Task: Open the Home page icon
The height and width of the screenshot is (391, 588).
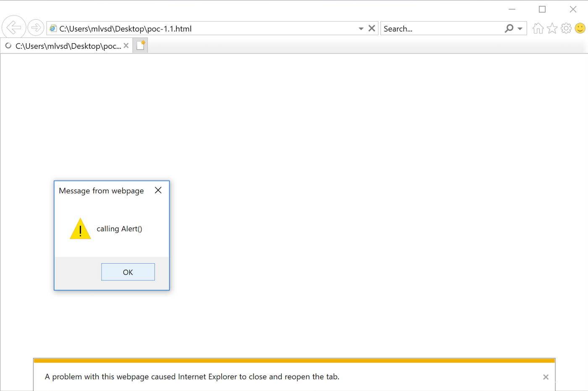Action: 538,29
